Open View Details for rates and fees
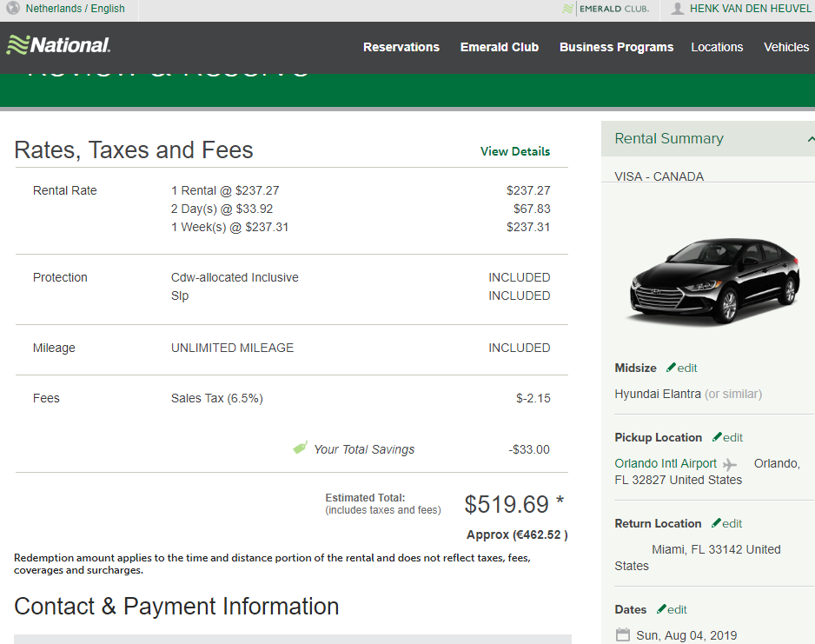The image size is (815, 644). (x=515, y=151)
